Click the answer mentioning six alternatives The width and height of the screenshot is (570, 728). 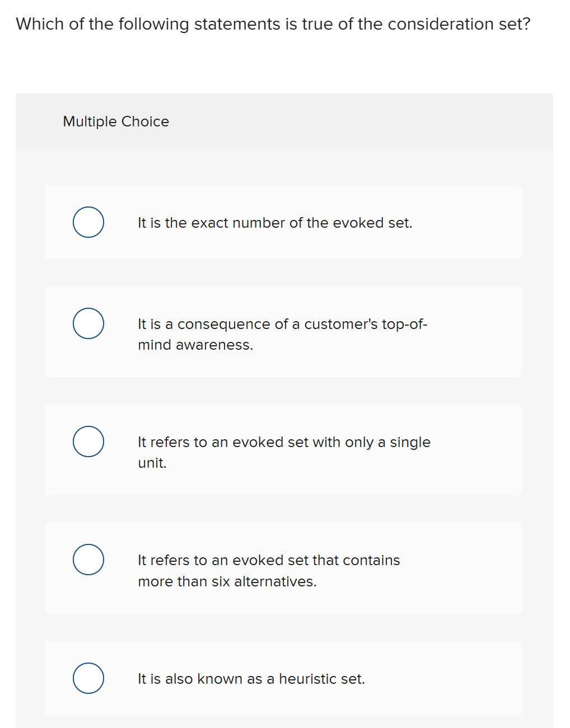pyautogui.click(x=269, y=570)
